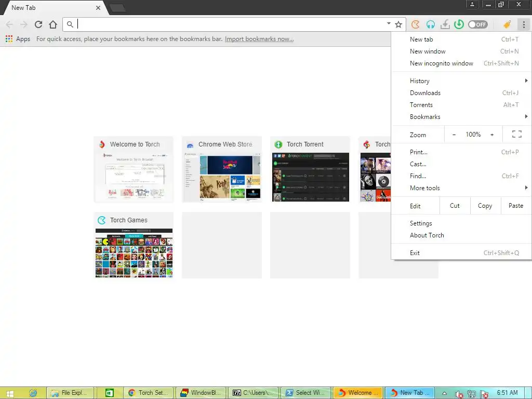
Task: Click the green store icon in taskbar
Action: pos(109,393)
